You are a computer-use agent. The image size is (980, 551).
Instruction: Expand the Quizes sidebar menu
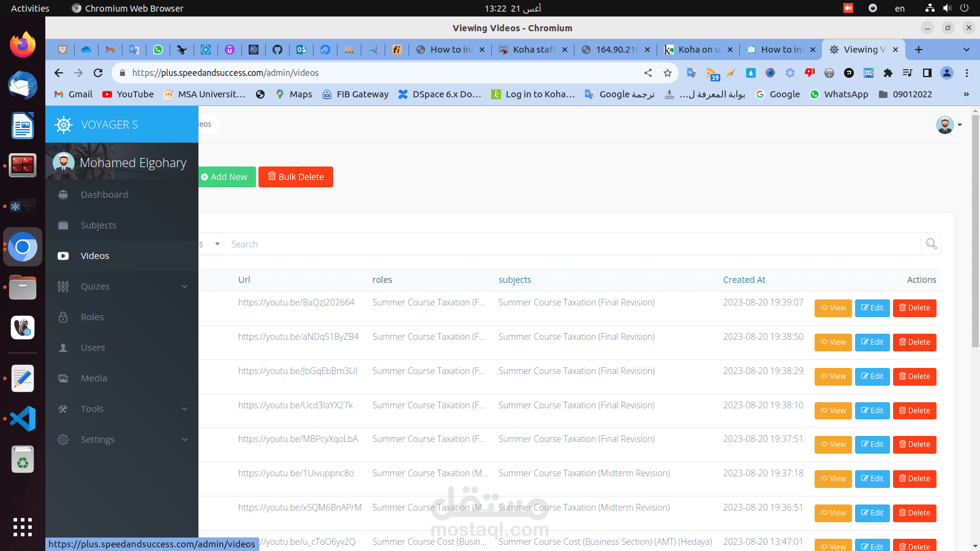point(122,287)
